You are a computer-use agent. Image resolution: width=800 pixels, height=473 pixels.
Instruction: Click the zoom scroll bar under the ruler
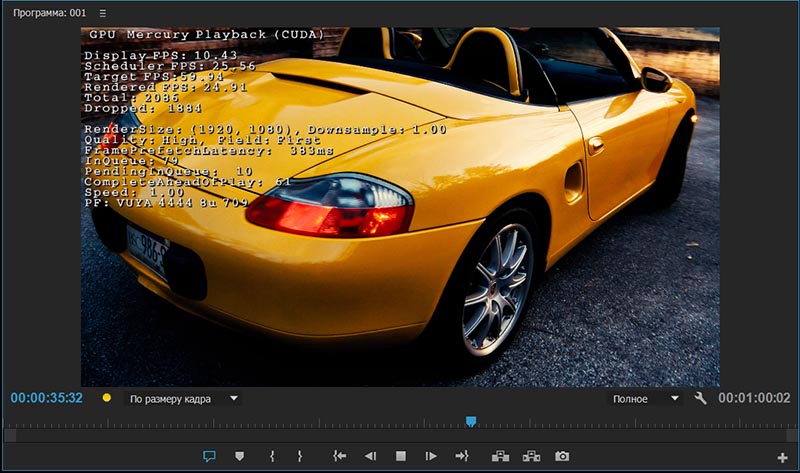pyautogui.click(x=400, y=435)
